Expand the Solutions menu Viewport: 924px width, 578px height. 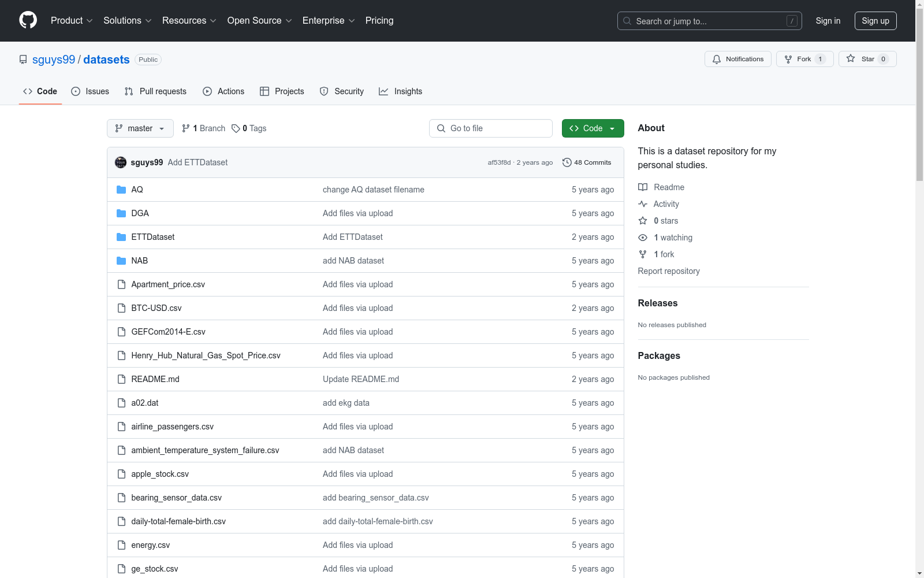point(128,20)
